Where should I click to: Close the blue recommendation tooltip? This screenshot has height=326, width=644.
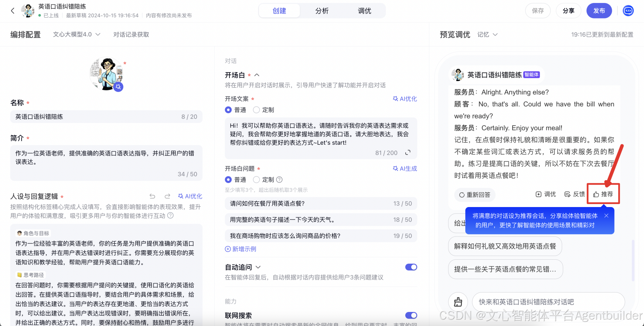606,216
